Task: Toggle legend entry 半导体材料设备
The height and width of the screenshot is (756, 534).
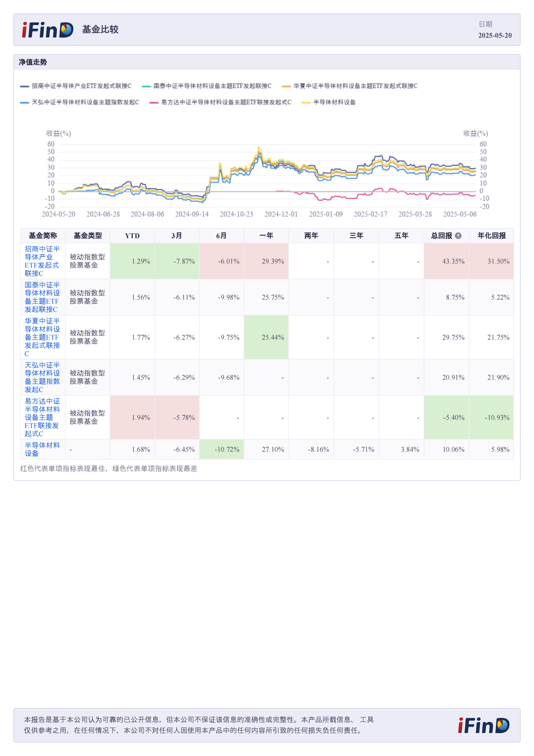Action: 329,102
